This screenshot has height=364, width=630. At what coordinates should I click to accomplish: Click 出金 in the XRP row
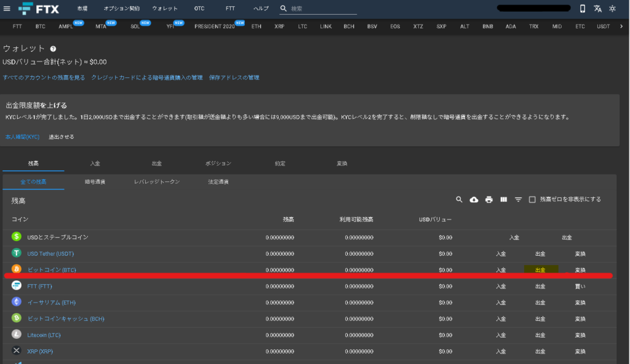point(540,352)
